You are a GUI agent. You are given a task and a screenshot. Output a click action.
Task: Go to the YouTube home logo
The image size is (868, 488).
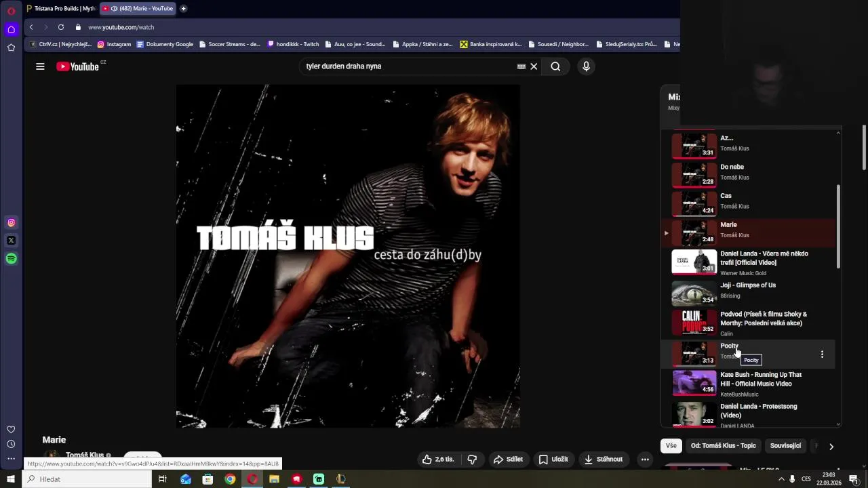coord(78,66)
